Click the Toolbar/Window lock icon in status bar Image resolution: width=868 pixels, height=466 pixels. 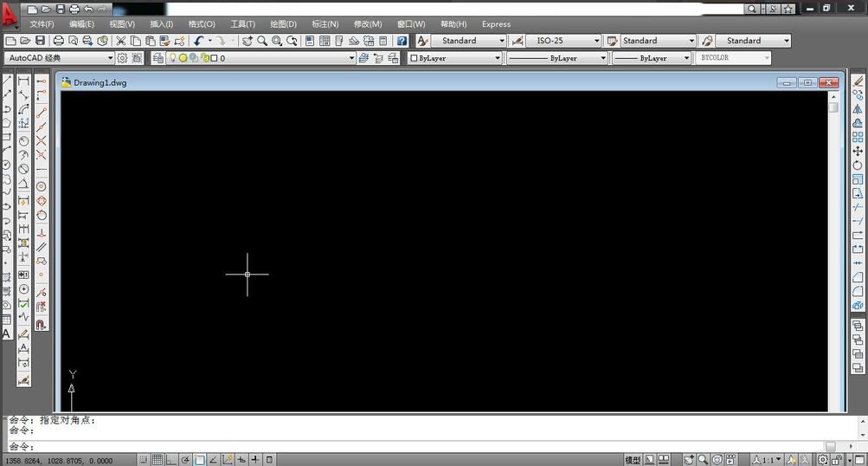pyautogui.click(x=837, y=459)
